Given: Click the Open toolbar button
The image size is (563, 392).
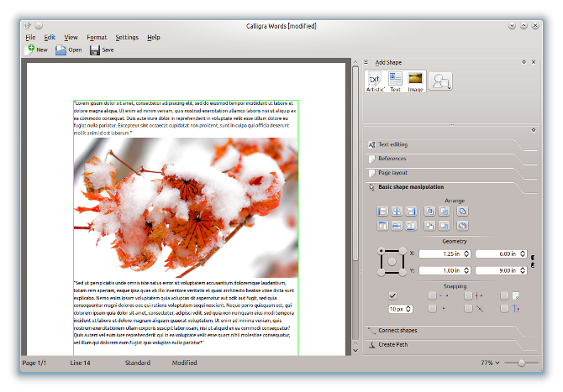Looking at the screenshot, I should tap(69, 50).
